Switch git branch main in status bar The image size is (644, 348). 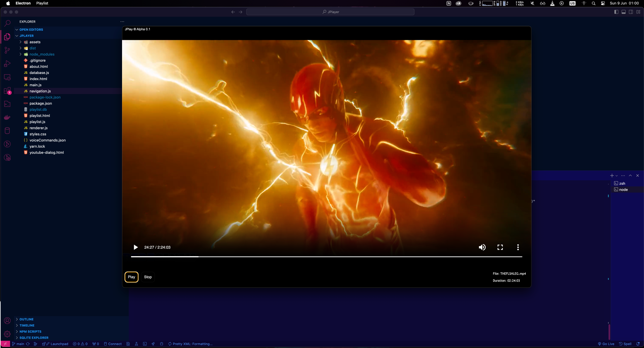click(x=18, y=344)
